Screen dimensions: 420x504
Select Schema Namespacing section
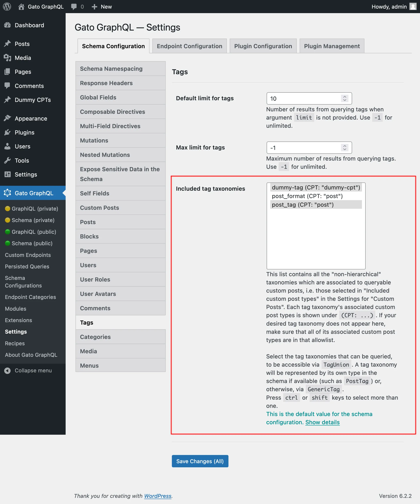(120, 69)
